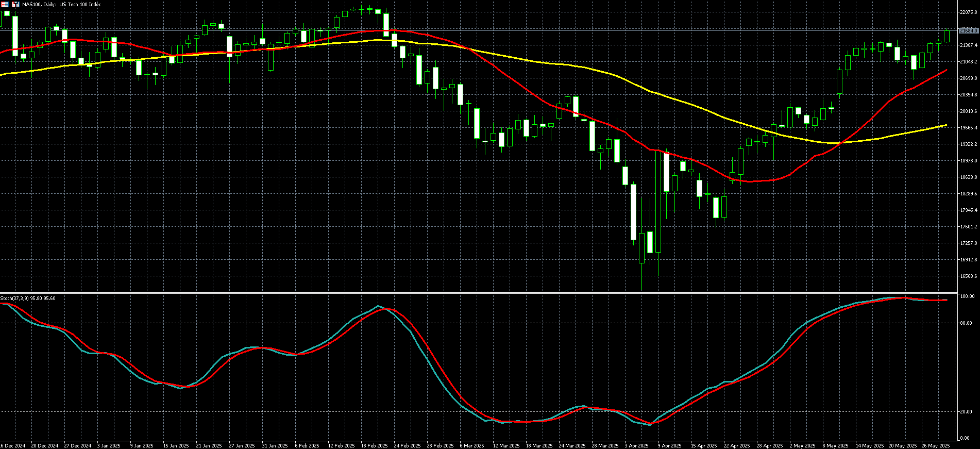Viewport: 980px width, 449px height.
Task: Click the 17601.2 price scale label
Action: tap(968, 227)
